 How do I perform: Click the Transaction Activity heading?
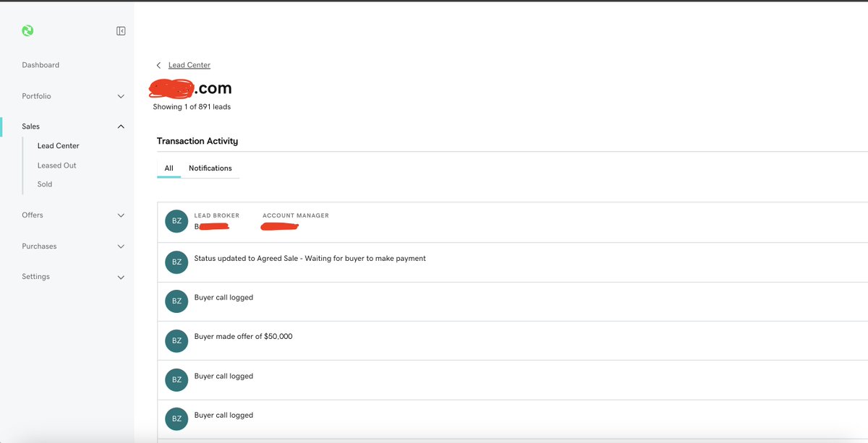click(x=197, y=141)
